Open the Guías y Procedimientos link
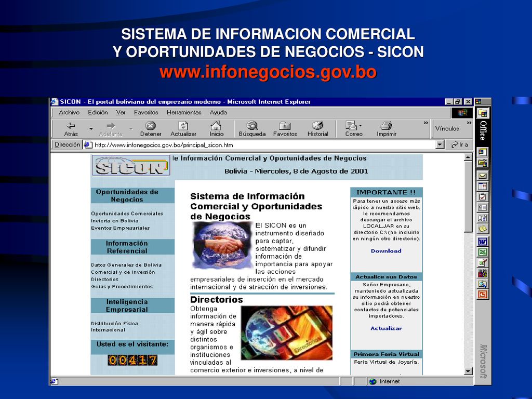532x399 pixels. point(122,286)
